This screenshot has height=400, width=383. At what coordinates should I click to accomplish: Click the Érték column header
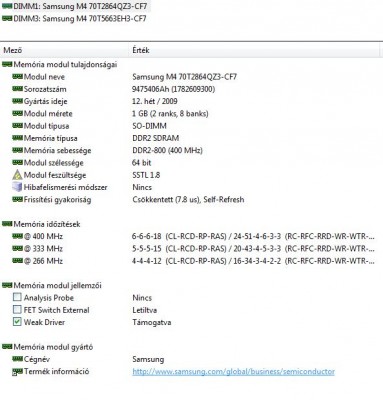tap(141, 50)
